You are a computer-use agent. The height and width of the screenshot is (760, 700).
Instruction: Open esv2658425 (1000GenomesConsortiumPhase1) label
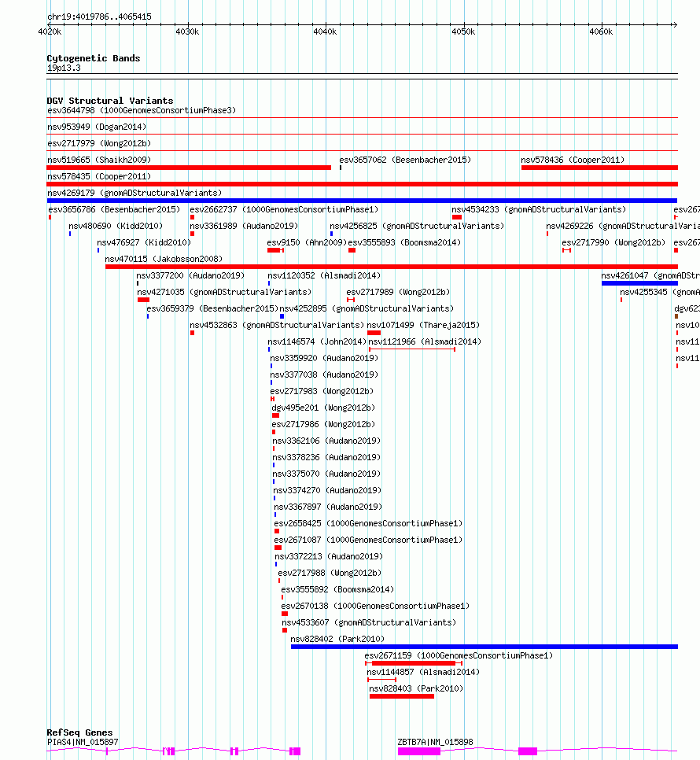368,523
